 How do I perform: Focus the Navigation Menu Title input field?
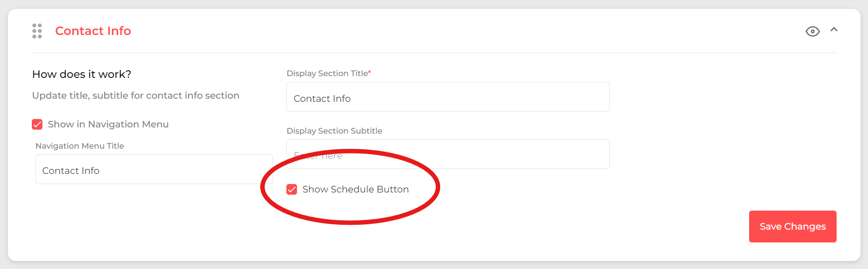point(154,169)
